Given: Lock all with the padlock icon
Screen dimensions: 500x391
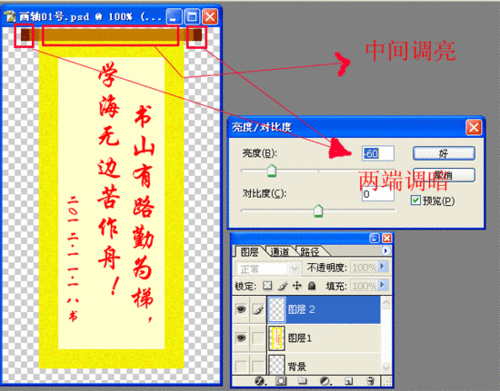Looking at the screenshot, I should coord(312,286).
